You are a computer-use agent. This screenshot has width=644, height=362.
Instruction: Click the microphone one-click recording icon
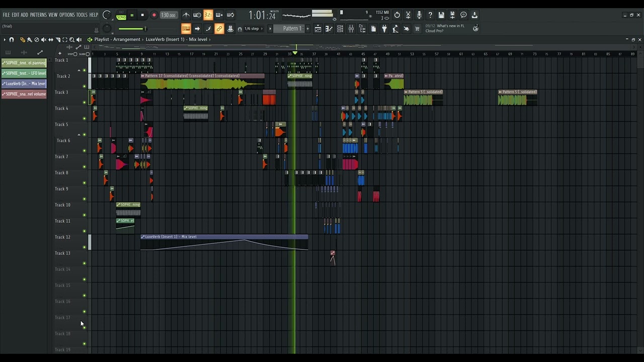point(419,15)
